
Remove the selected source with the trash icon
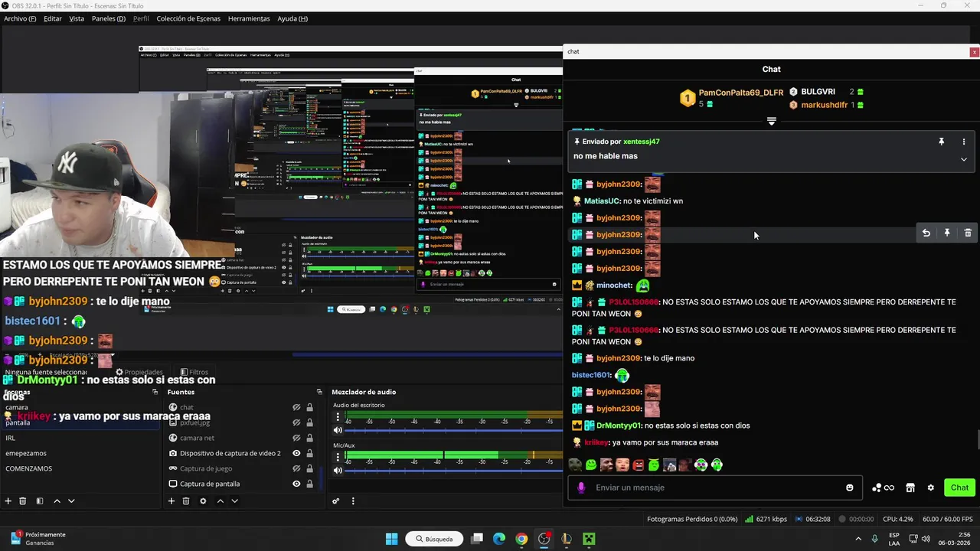186,501
